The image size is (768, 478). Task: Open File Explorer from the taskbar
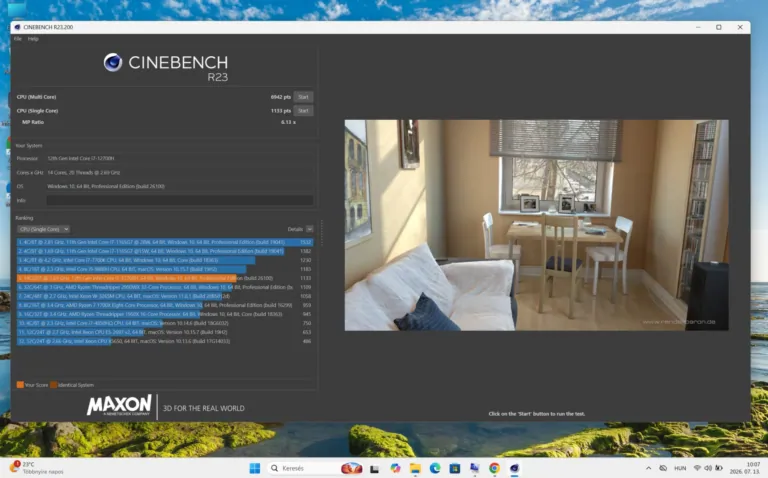tap(415, 468)
